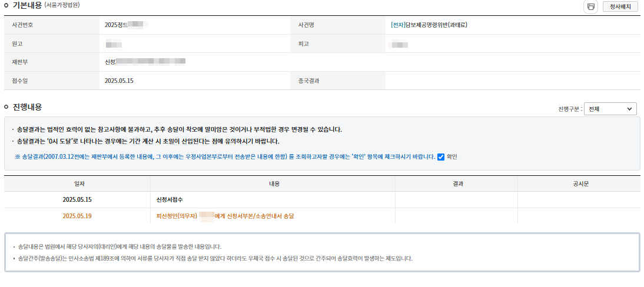Select the 2025.05.19 date row

[77, 216]
